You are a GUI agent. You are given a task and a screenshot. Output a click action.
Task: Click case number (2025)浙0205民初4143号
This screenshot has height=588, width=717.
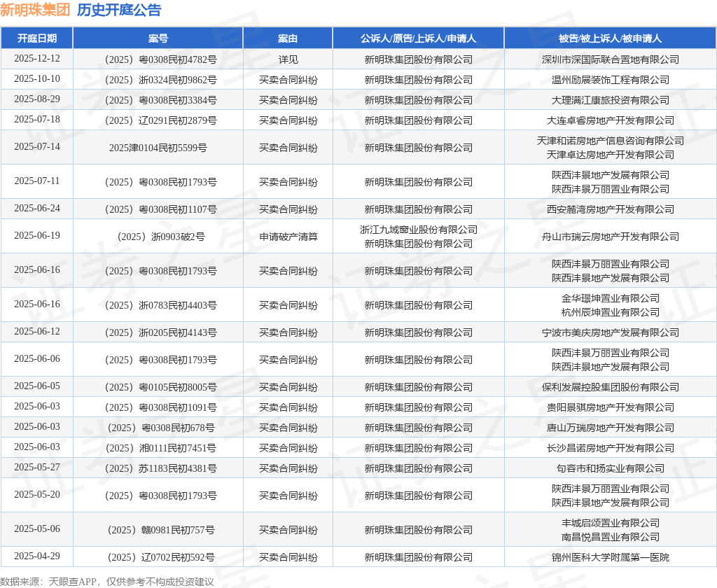[x=160, y=332]
